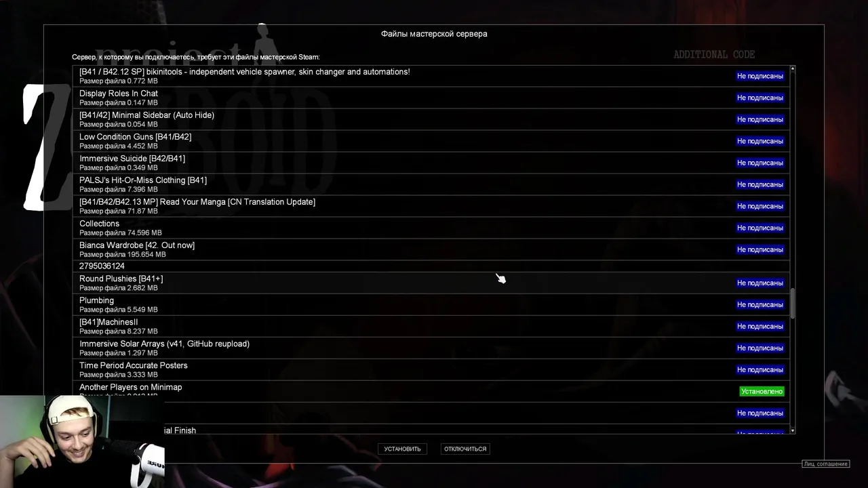868x488 pixels.
Task: Select the 2795036124 workshop ID row
Action: [x=431, y=266]
